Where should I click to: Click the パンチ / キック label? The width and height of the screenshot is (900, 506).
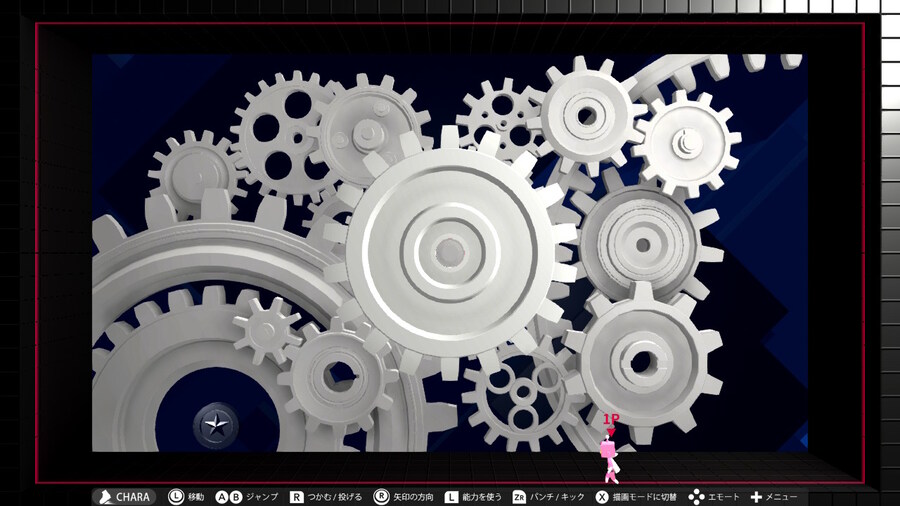click(558, 496)
